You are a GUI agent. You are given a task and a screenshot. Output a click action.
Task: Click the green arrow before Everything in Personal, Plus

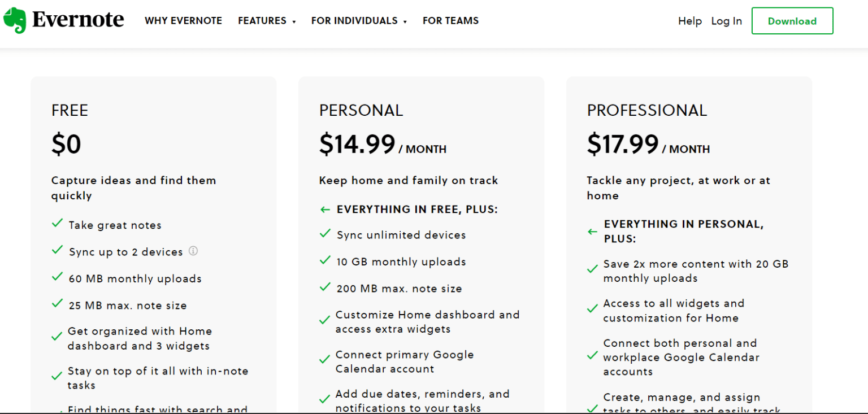pyautogui.click(x=592, y=232)
